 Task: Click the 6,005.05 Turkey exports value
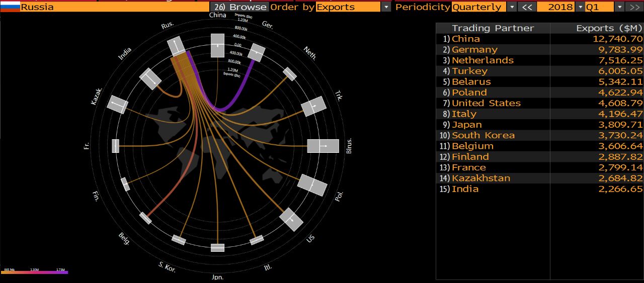(620, 71)
